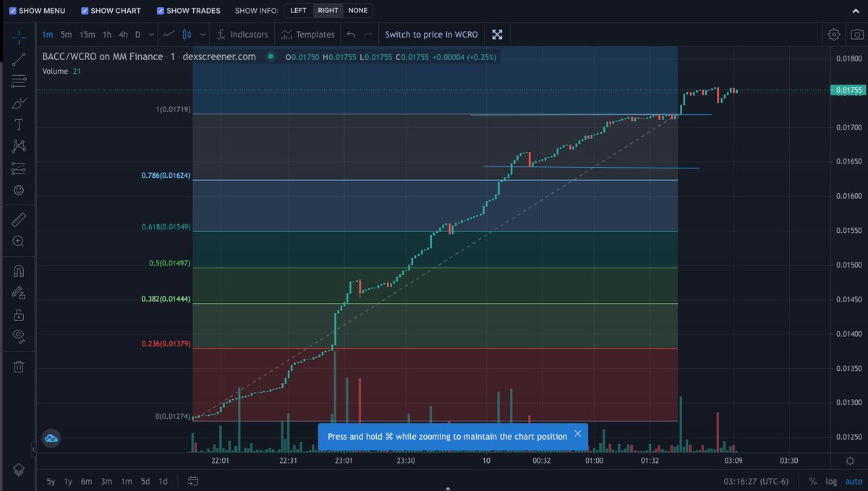Image resolution: width=868 pixels, height=491 pixels.
Task: Select the text annotation tool
Action: click(19, 125)
